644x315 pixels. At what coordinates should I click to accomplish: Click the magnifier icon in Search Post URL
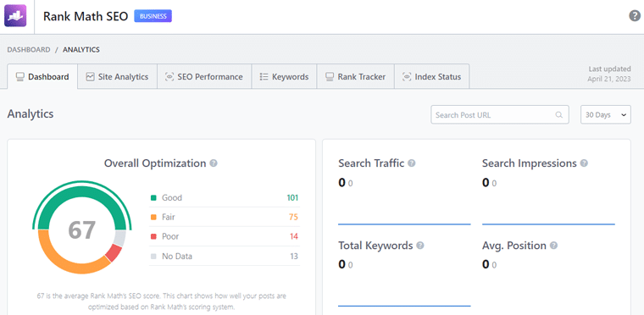point(559,115)
